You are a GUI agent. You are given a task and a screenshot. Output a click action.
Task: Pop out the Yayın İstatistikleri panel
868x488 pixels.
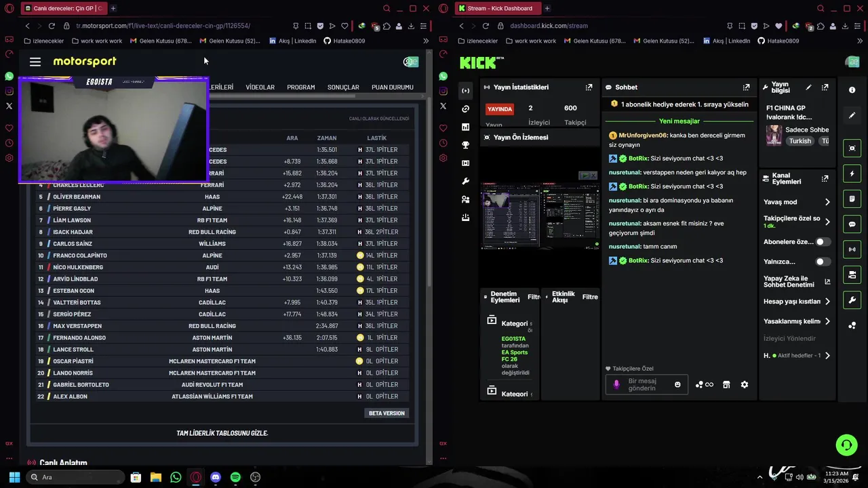589,87
